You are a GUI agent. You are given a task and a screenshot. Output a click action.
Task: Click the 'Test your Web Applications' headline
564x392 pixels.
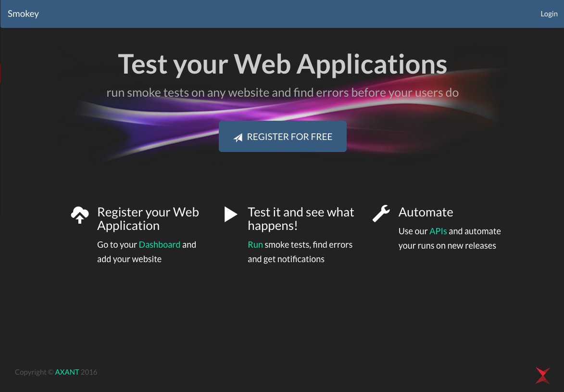[282, 64]
